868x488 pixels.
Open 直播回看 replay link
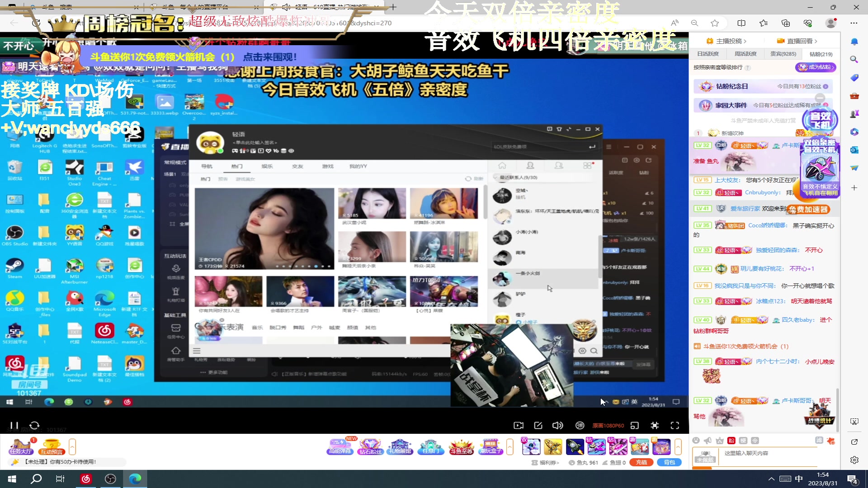pos(797,41)
